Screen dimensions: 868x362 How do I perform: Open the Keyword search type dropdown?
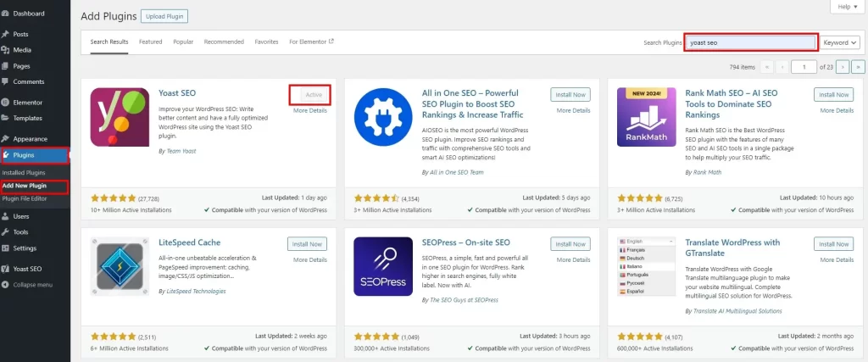840,42
